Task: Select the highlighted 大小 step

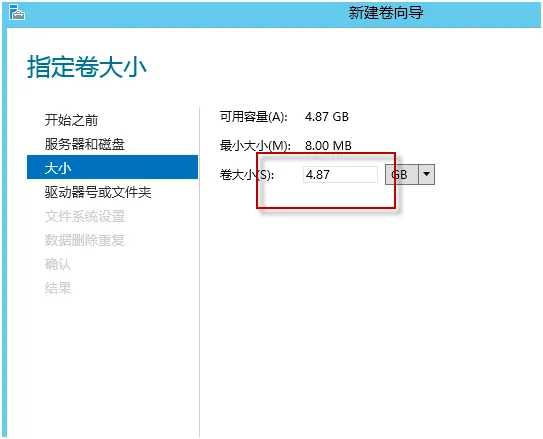Action: tap(112, 167)
